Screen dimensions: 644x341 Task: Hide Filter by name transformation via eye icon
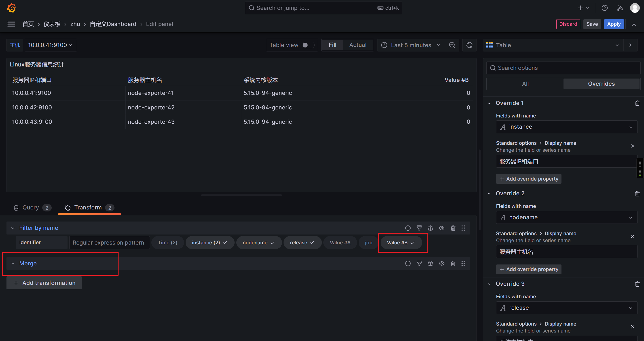click(x=442, y=228)
